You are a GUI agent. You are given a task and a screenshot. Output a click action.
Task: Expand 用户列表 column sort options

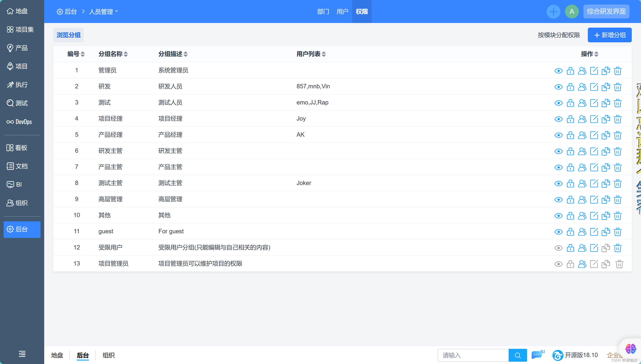324,54
